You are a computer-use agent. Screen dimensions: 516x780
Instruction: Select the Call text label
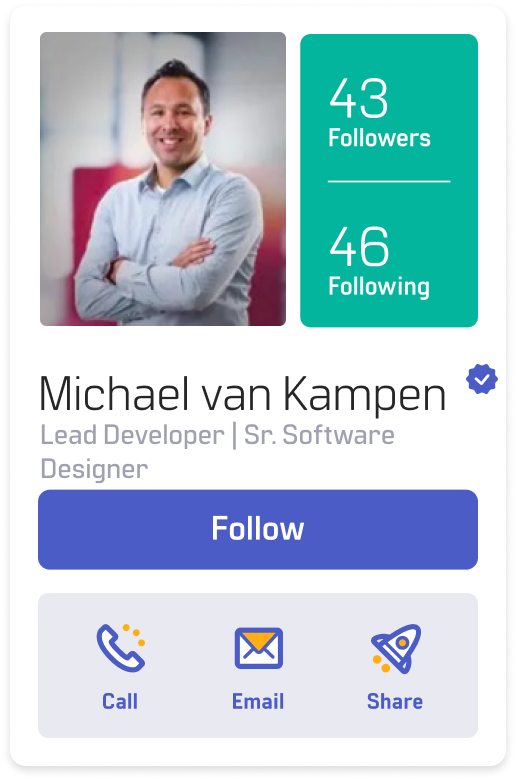(x=120, y=701)
